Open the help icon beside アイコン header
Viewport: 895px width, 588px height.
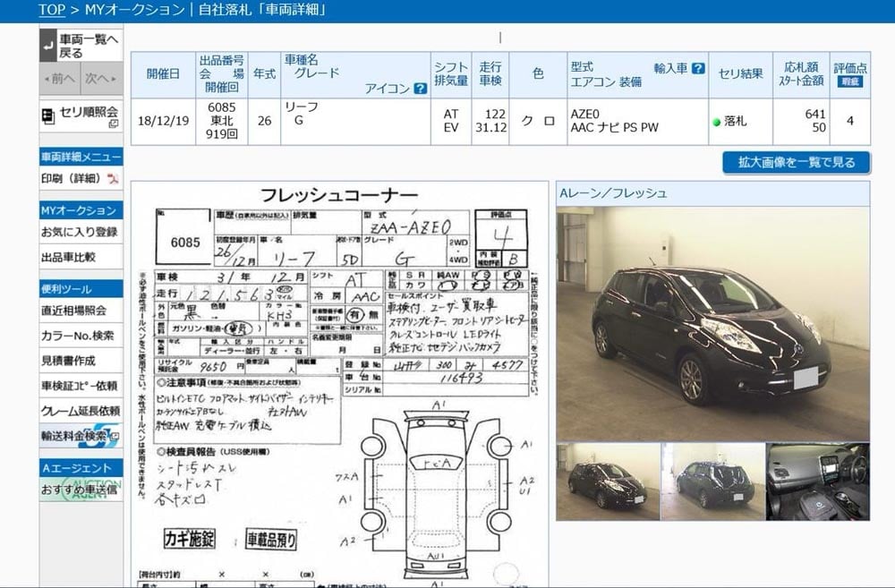pos(420,89)
